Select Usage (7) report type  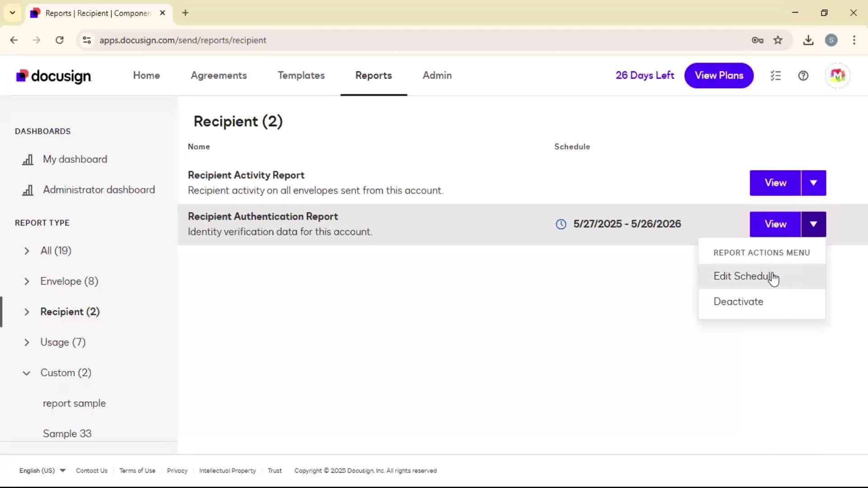(63, 343)
